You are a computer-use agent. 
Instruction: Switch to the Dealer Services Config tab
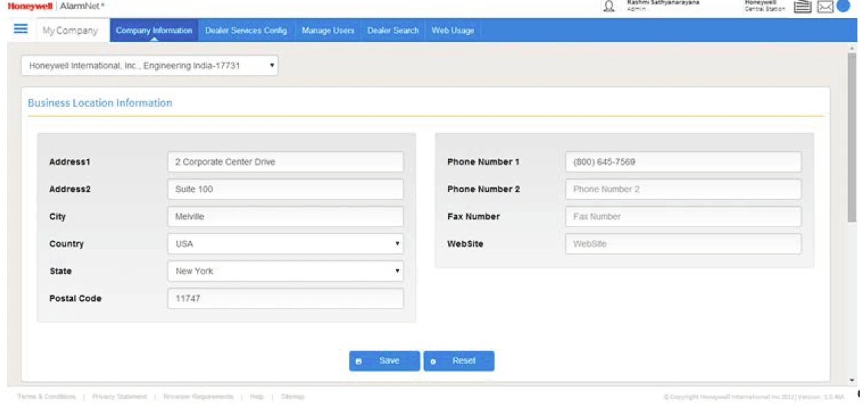click(246, 30)
